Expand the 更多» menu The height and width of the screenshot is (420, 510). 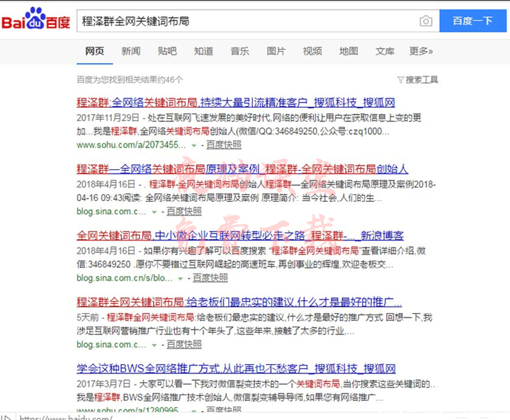[421, 51]
